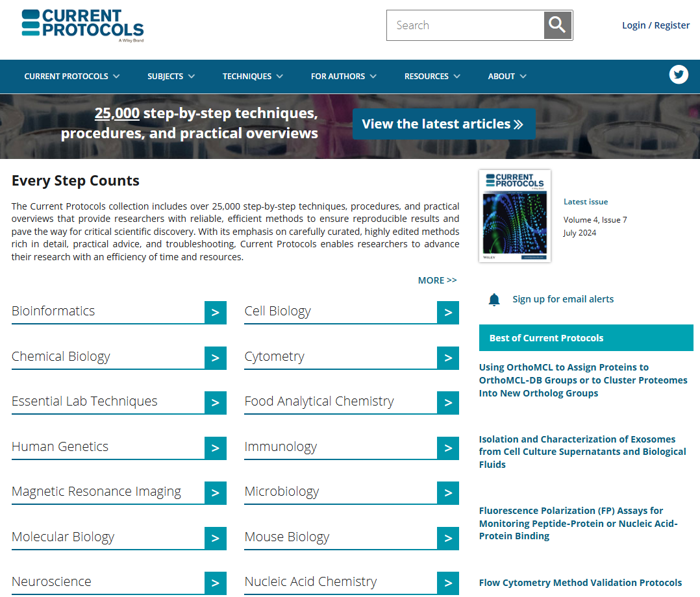Click the MORE >> link
Screen dimensions: 700x597
click(437, 280)
